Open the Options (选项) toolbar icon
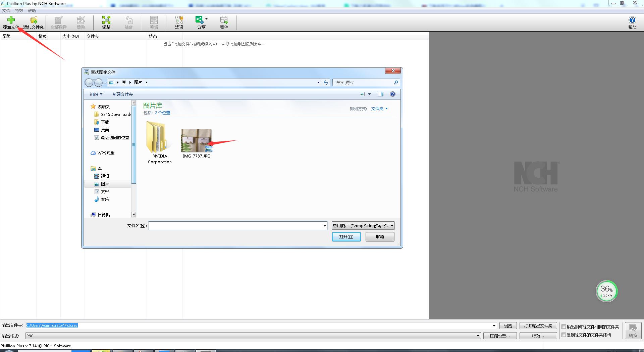Image resolution: width=644 pixels, height=352 pixels. [x=179, y=22]
